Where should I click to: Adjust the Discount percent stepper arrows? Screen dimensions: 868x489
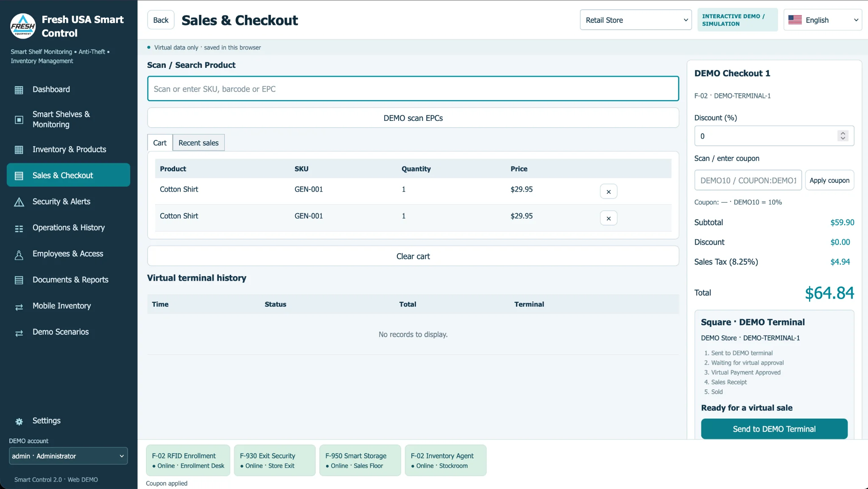click(843, 136)
